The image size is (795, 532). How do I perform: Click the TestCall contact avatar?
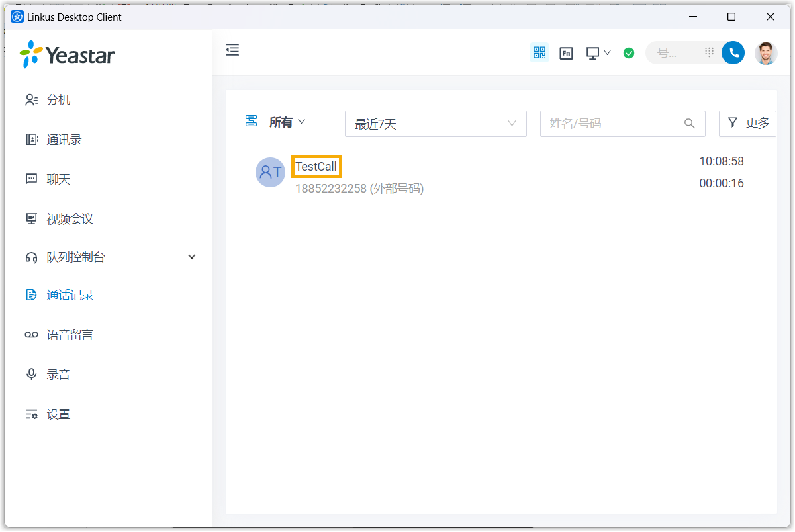click(270, 173)
